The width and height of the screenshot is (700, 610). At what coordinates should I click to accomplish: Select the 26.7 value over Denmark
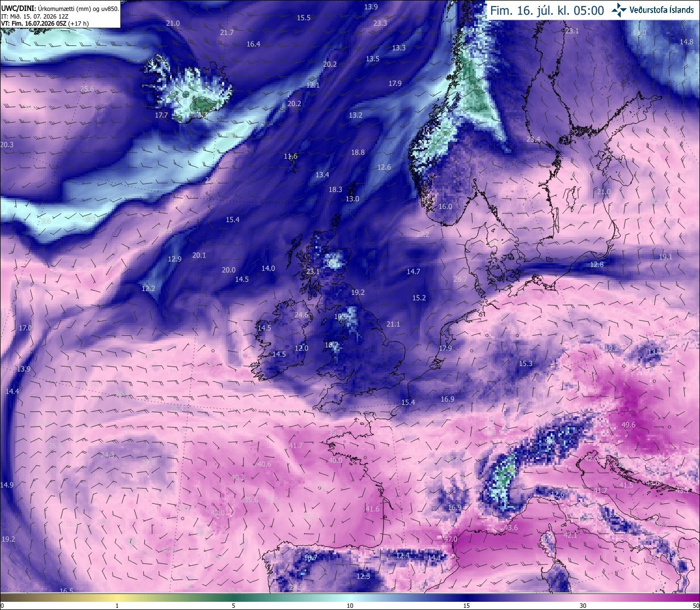(x=460, y=279)
